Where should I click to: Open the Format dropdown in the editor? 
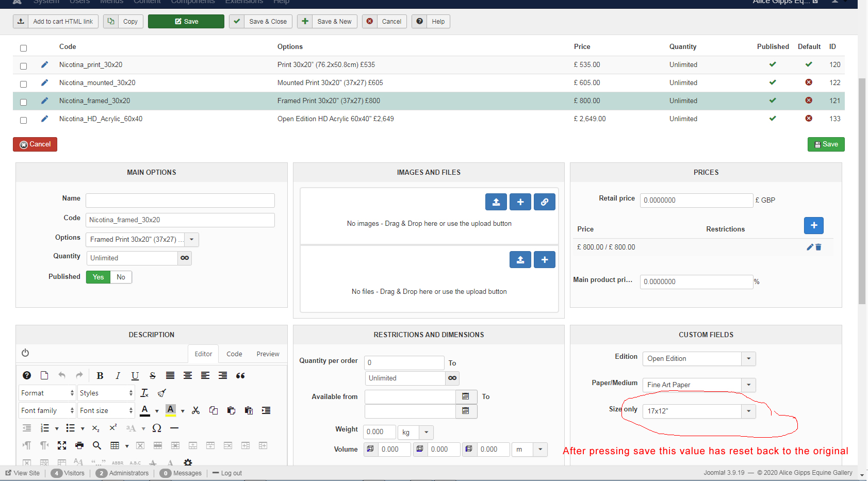[47, 393]
